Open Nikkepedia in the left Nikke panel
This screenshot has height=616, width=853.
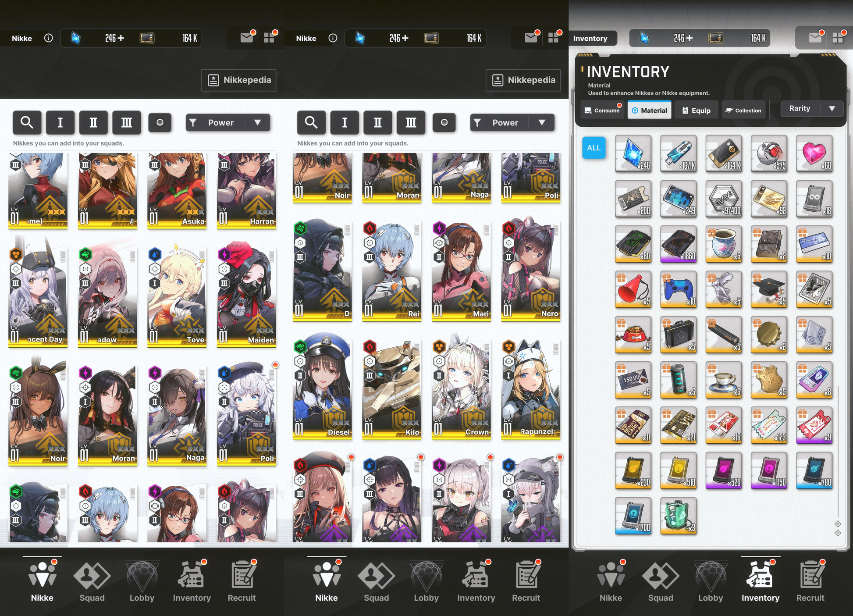[239, 80]
